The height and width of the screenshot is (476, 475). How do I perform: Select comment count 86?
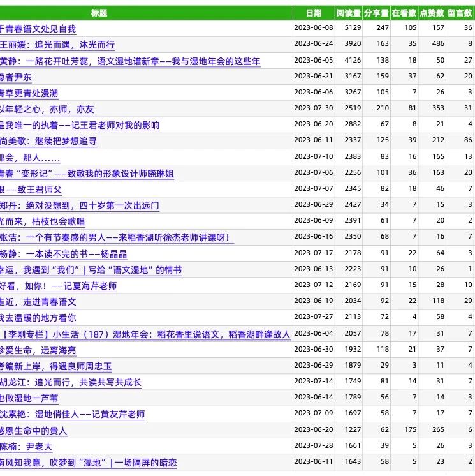tap(468, 140)
